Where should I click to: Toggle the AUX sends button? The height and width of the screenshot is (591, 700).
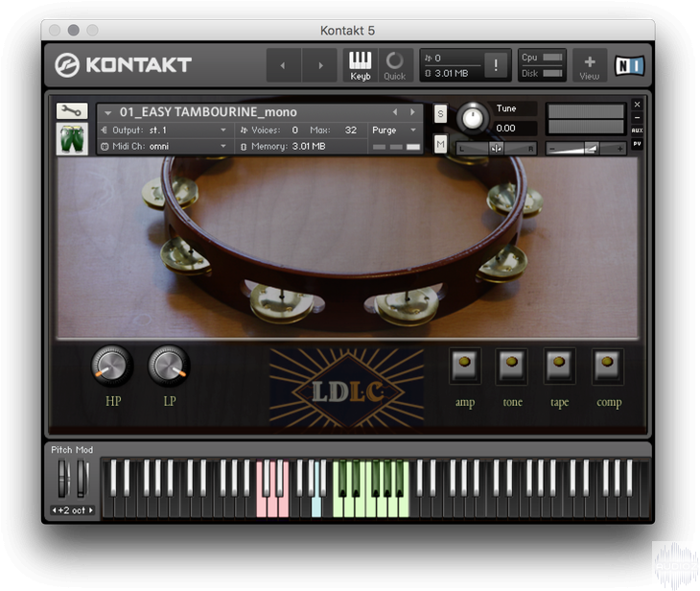pyautogui.click(x=637, y=130)
